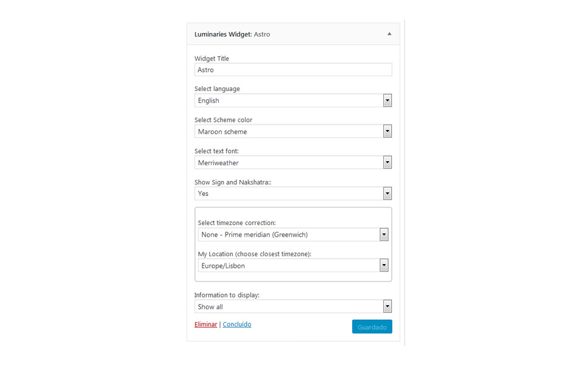Open the Information to display dropdown arrow
Image resolution: width=588 pixels, height=366 pixels.
click(388, 306)
